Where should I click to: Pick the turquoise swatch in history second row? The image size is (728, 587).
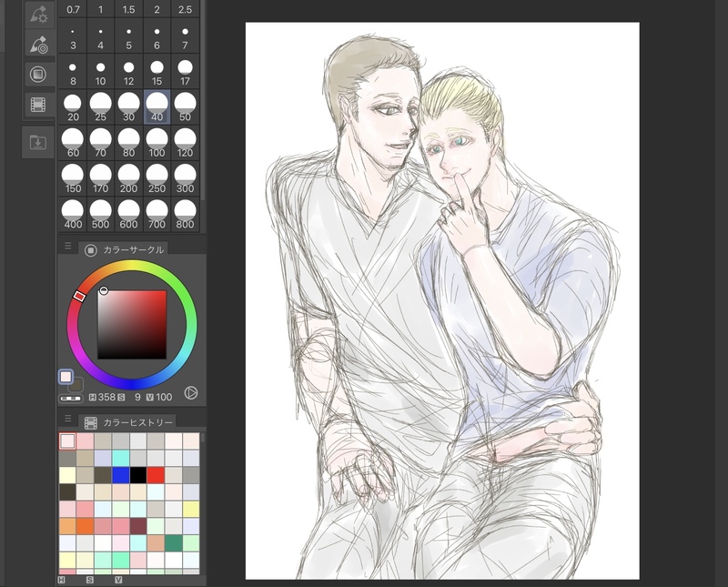120,458
